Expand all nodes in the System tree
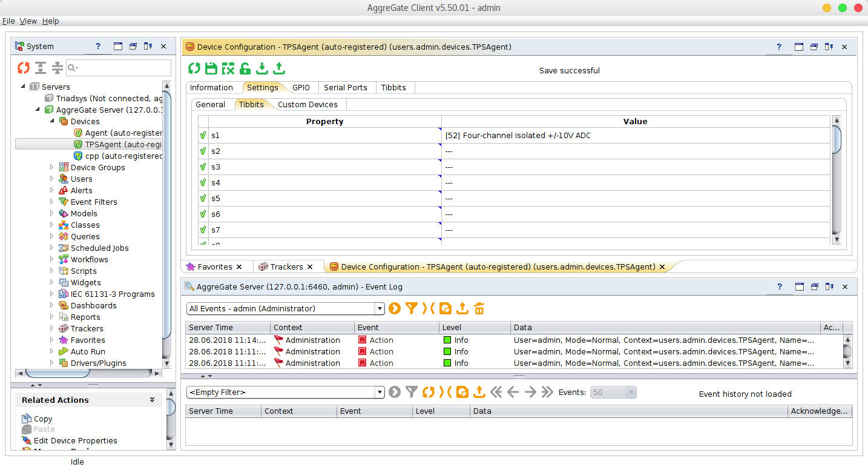 40,68
